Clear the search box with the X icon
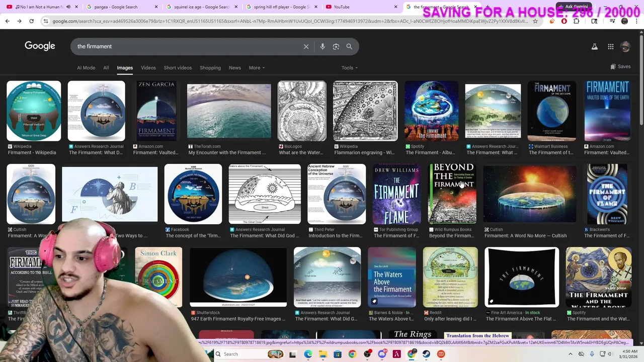644x362 pixels. (306, 46)
